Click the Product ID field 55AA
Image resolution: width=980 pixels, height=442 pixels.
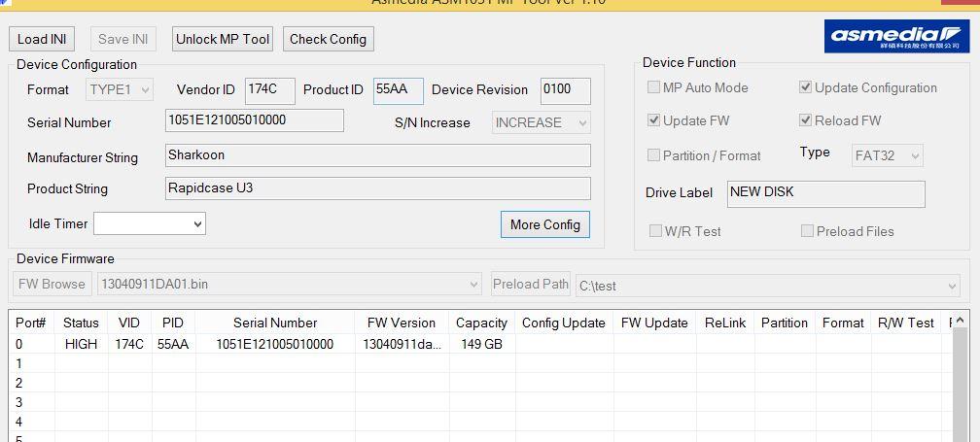pos(399,90)
